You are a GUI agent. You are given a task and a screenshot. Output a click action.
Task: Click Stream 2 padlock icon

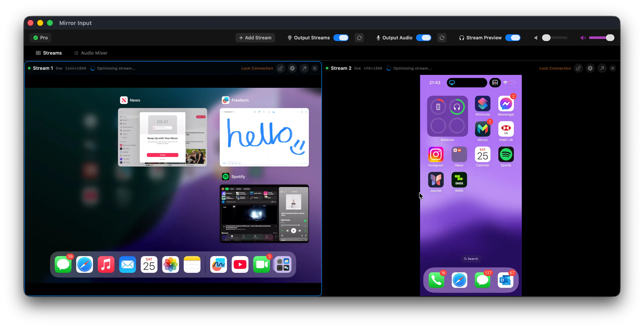[x=578, y=68]
